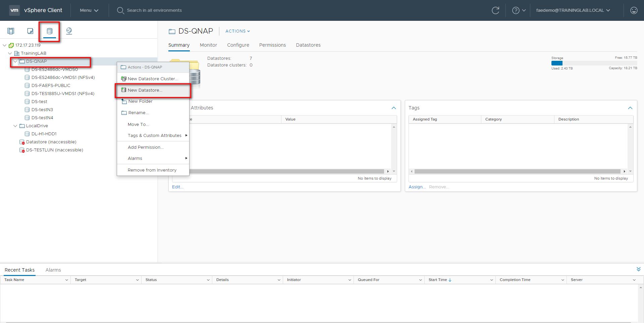Click the DS-test datastore icon
644x323 pixels.
coord(27,102)
